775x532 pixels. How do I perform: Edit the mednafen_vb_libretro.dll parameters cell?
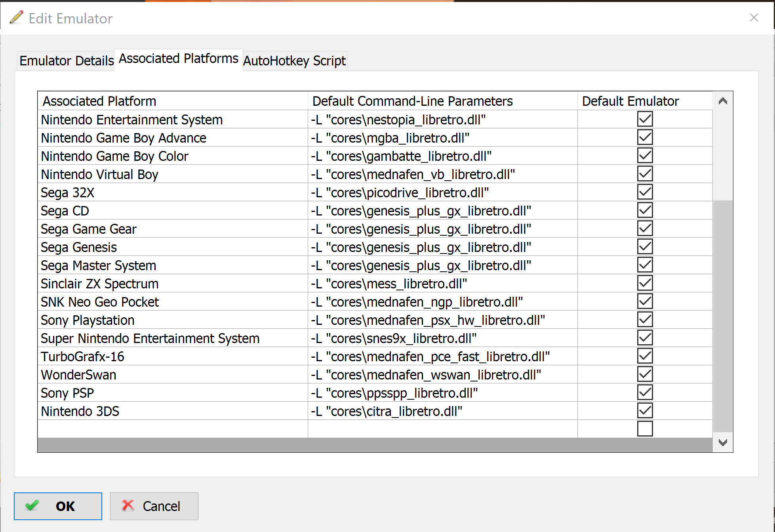pyautogui.click(x=443, y=174)
